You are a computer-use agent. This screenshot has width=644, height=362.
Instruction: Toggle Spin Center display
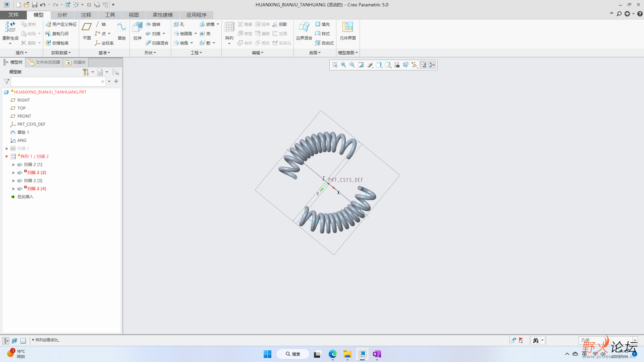pyautogui.click(x=432, y=65)
